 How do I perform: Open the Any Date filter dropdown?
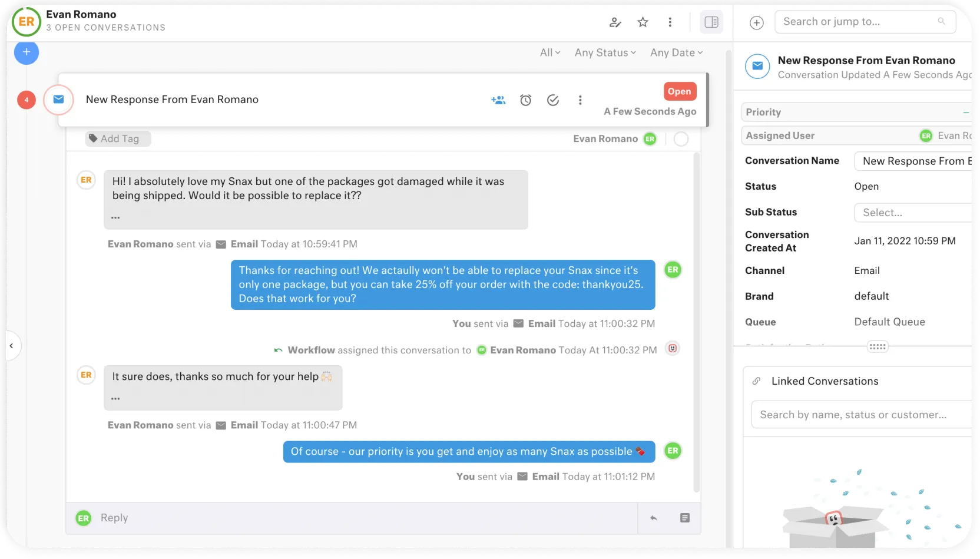click(676, 52)
